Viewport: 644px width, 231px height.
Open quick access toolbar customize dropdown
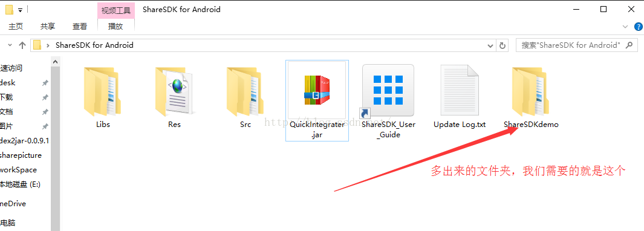click(20, 10)
